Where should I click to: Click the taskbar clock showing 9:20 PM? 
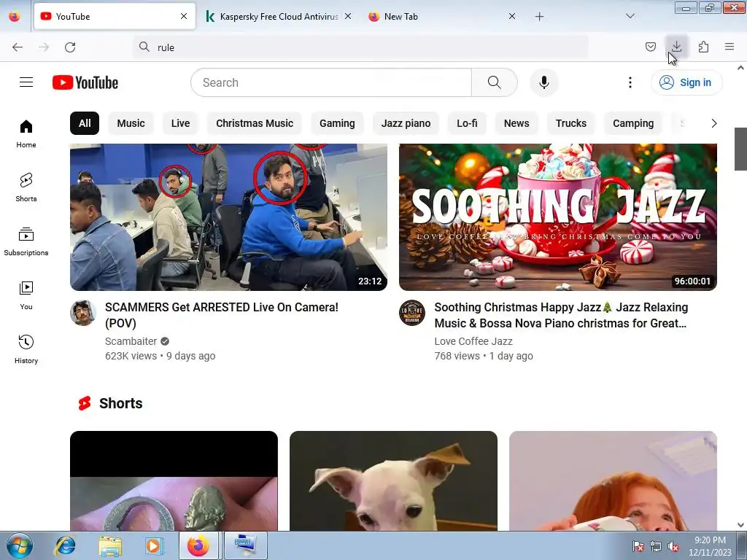tap(710, 546)
